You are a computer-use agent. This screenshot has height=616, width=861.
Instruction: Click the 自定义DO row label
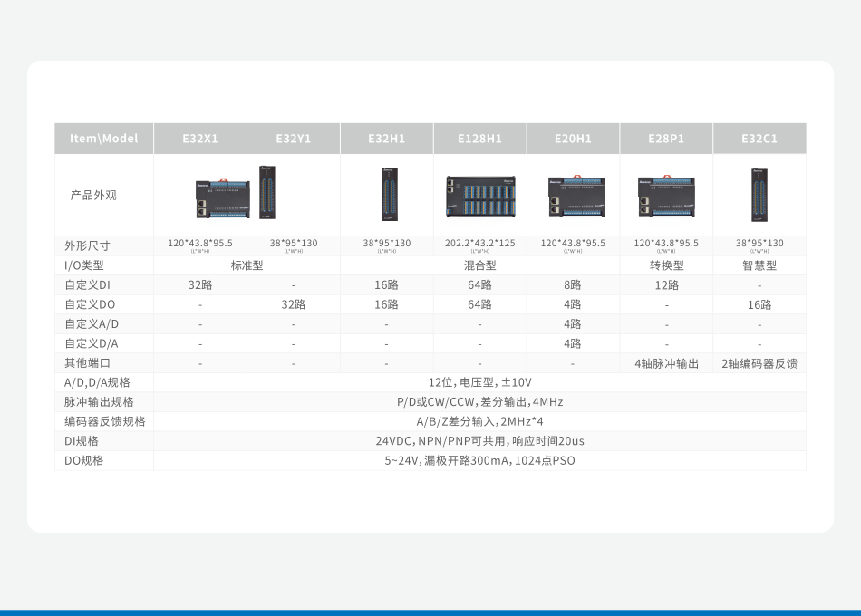point(90,304)
